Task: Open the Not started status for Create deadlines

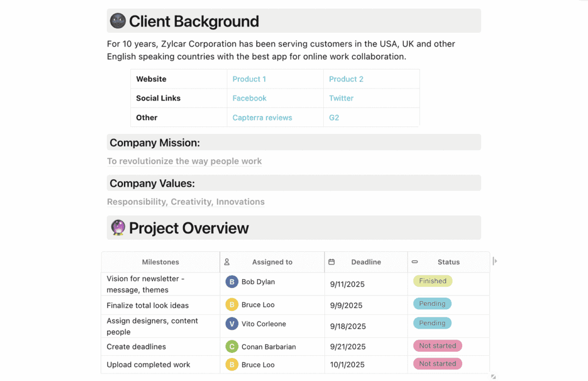Action: tap(437, 346)
